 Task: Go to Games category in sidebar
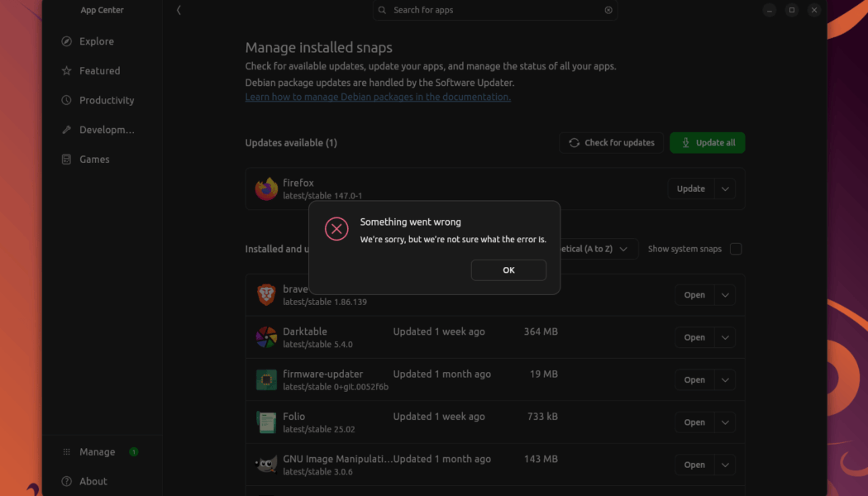[x=94, y=160]
